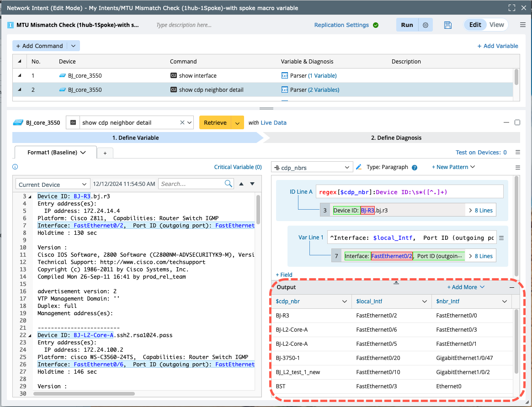The width and height of the screenshot is (532, 407).
Task: Click the save disk icon
Action: (x=447, y=25)
